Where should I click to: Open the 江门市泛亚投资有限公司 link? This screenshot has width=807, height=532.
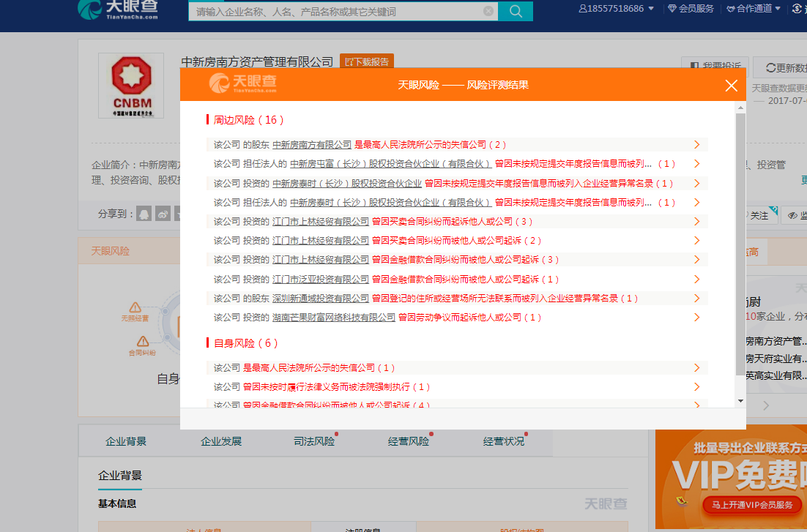tap(321, 279)
